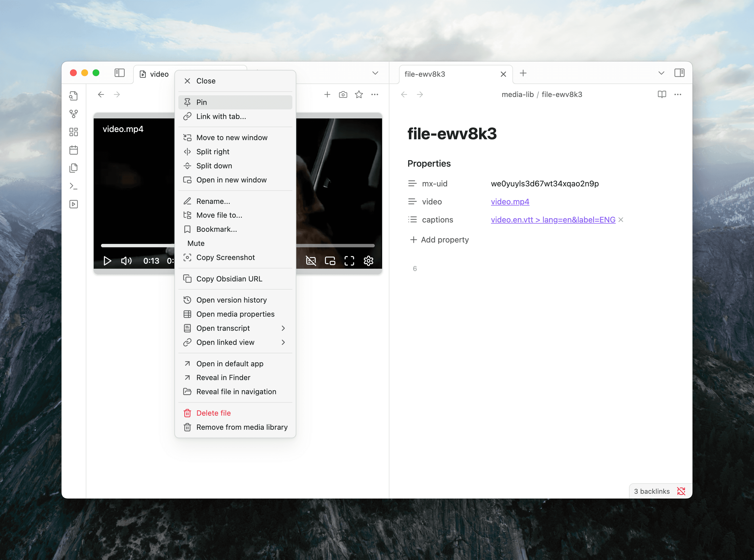Viewport: 754px width, 560px height.
Task: Take a screenshot with camera icon
Action: tap(343, 94)
